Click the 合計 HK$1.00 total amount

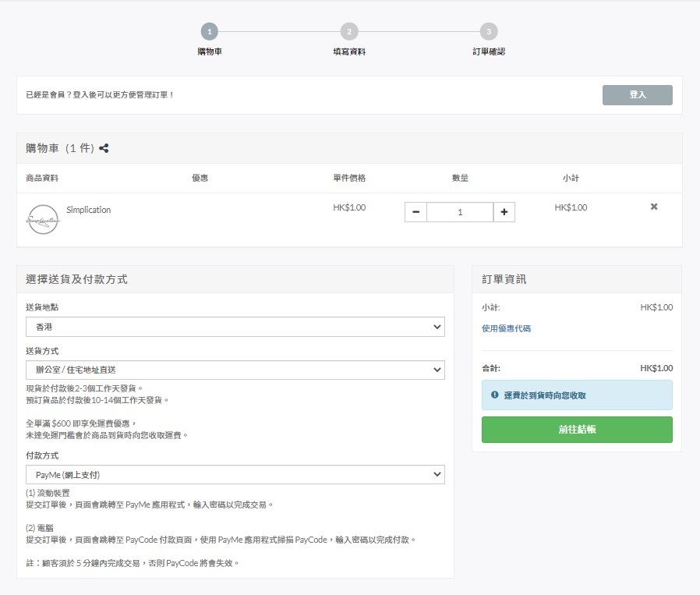[x=656, y=368]
